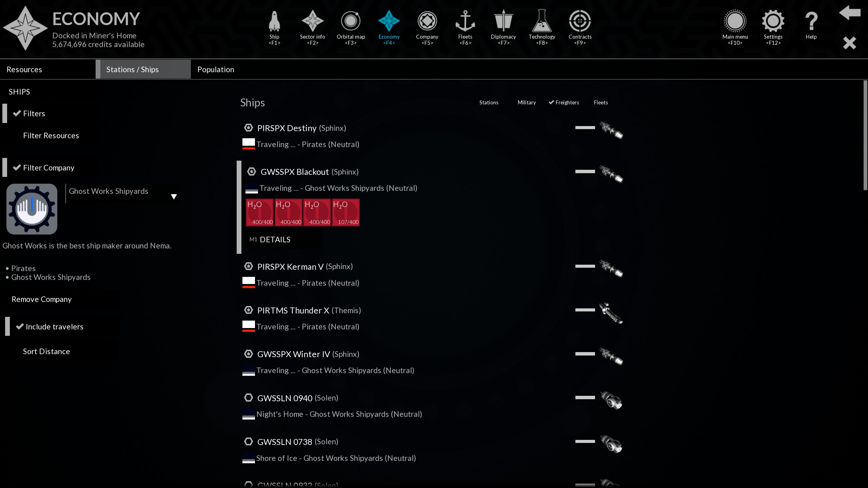Open the Ship screen rocket icon
868x488 pixels.
(274, 21)
